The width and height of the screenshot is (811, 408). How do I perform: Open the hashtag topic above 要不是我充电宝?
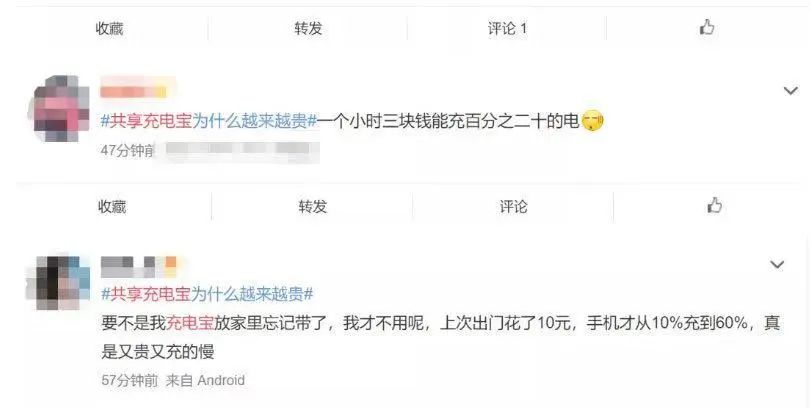(x=207, y=294)
